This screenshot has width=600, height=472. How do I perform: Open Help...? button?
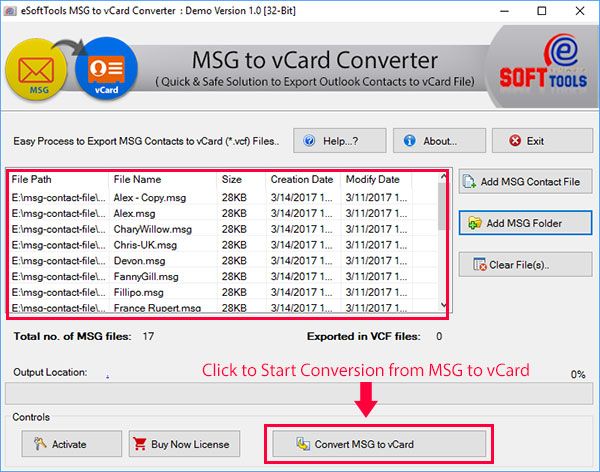(x=340, y=141)
